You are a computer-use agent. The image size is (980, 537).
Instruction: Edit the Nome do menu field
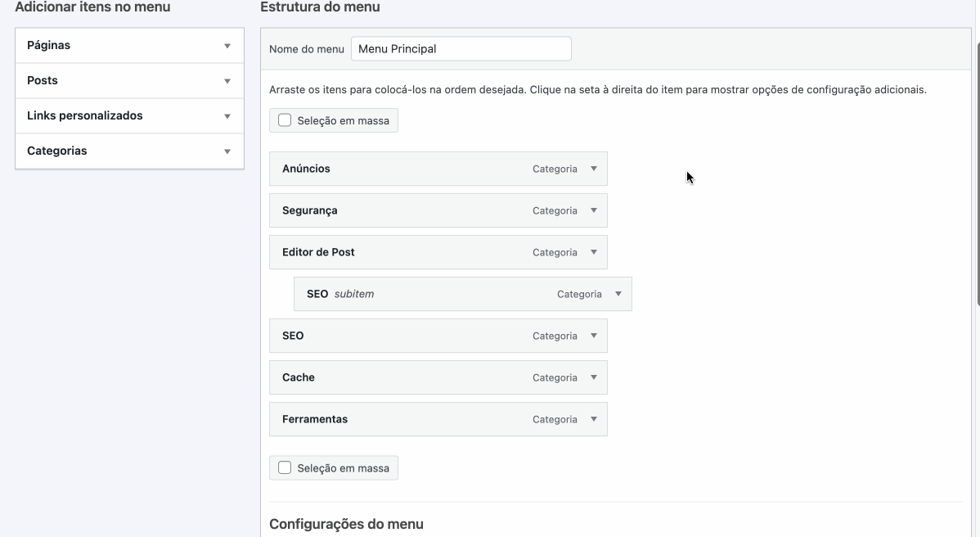coord(461,49)
